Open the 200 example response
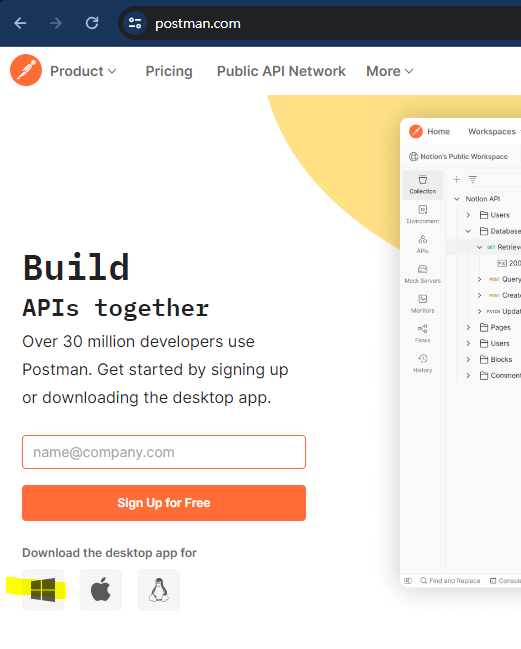 pos(509,263)
